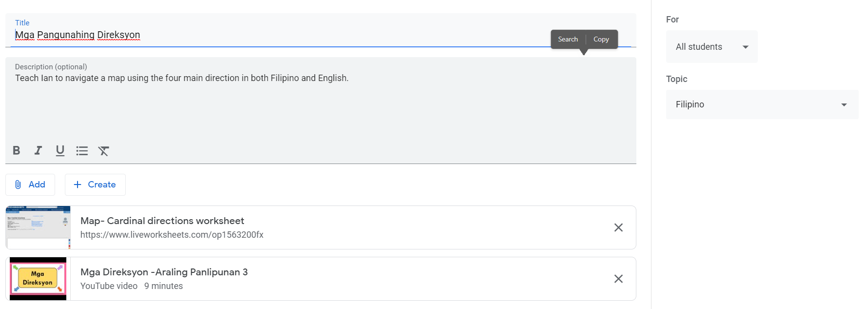
Task: Remove the Mga Direksyon YouTube video
Action: (618, 279)
